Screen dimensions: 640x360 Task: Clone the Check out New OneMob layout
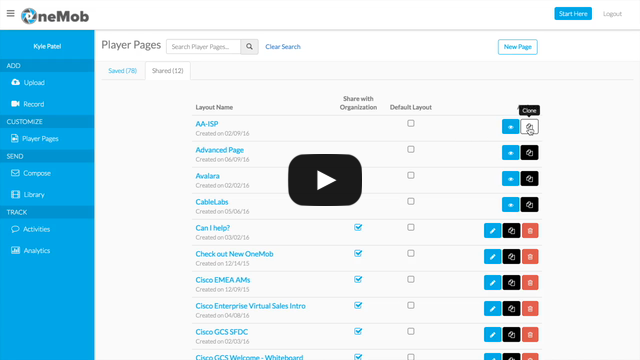click(x=511, y=257)
